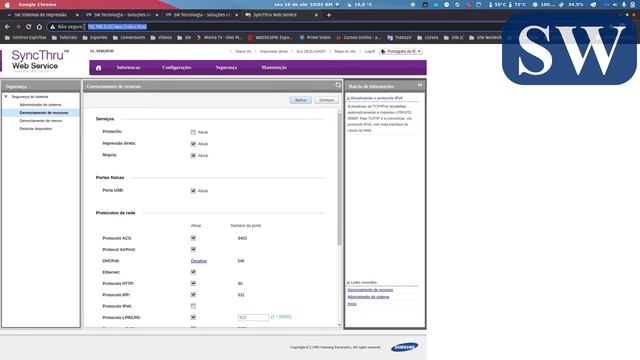Go to the SyncThru home icon
640x360 pixels.
(98, 68)
